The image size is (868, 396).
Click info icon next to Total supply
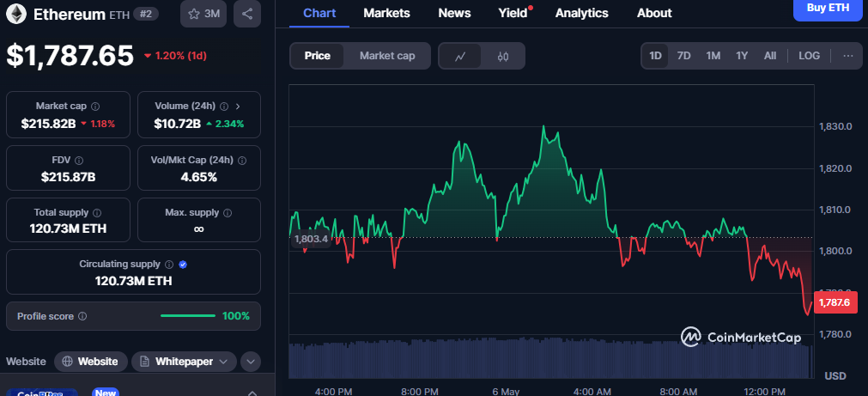point(97,213)
